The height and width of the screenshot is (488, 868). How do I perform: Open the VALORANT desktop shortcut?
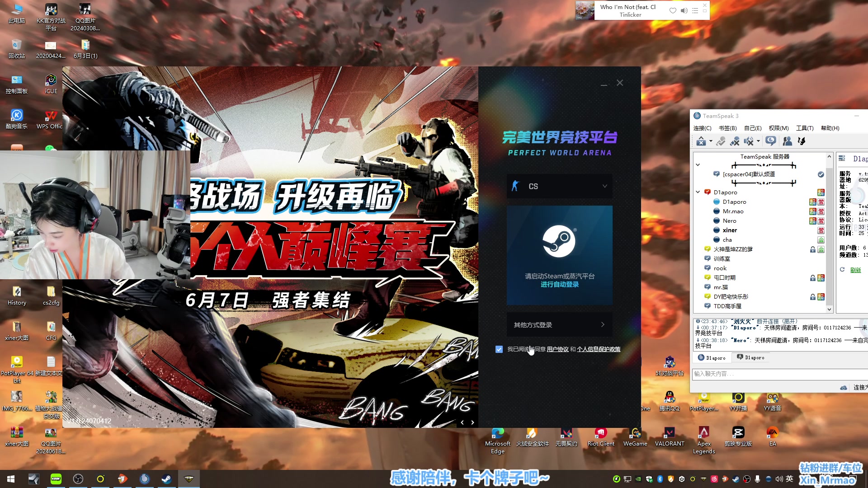[x=670, y=436]
